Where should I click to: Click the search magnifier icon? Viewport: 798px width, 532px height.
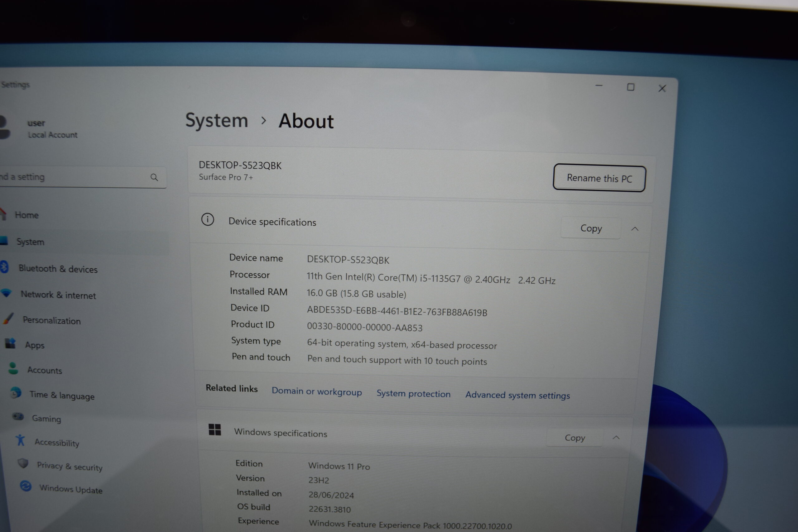point(154,177)
